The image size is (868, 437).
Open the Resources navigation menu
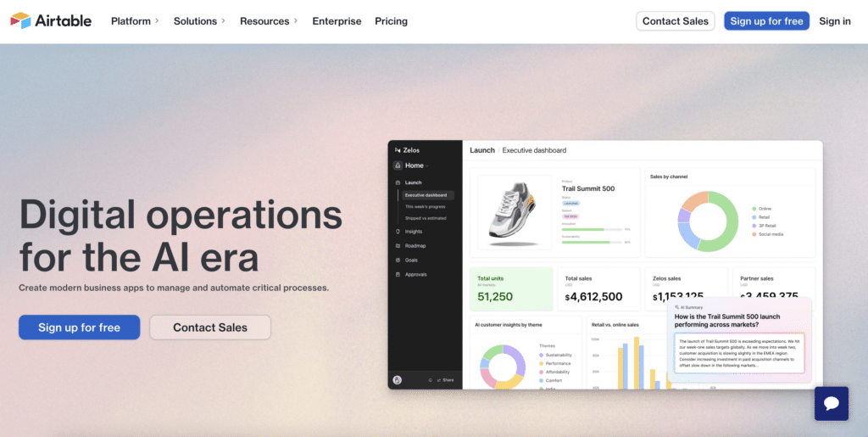tap(269, 21)
